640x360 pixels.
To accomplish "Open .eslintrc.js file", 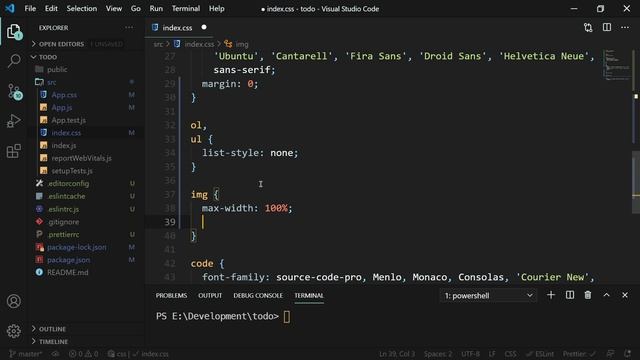I will [63, 209].
